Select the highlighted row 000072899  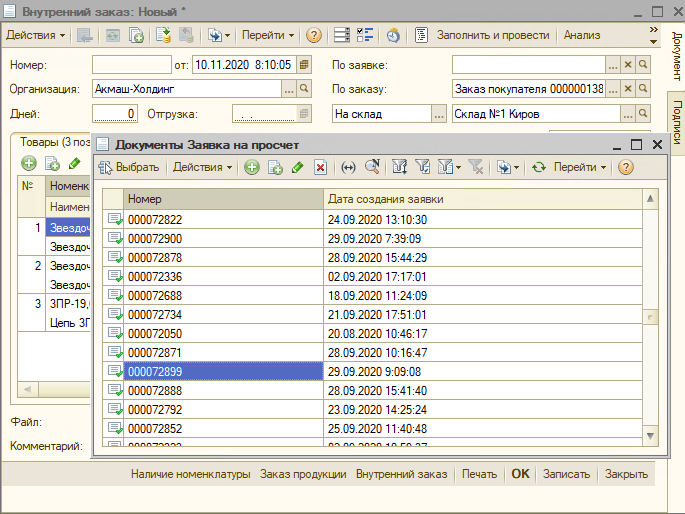click(372, 371)
